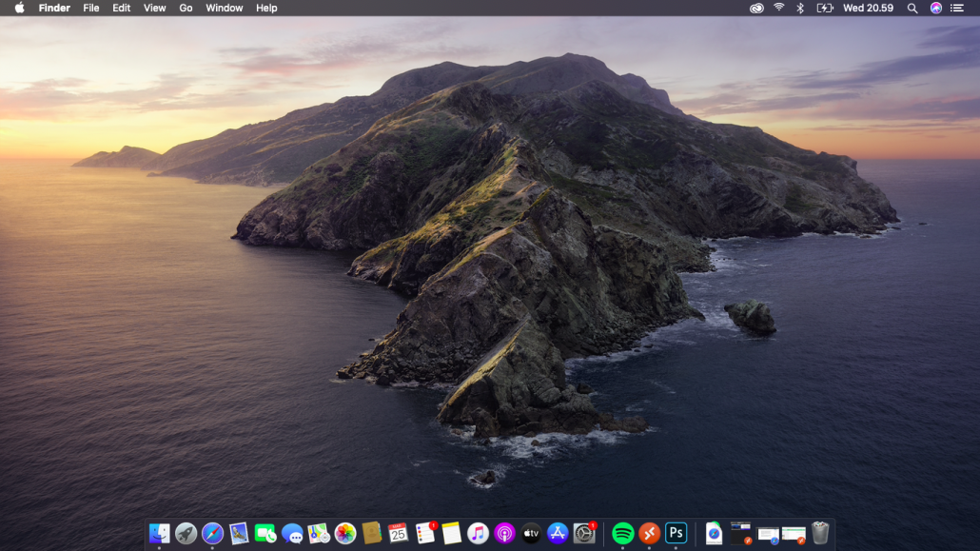Image resolution: width=980 pixels, height=551 pixels.
Task: Launch Safari browser from the dock
Action: click(212, 533)
